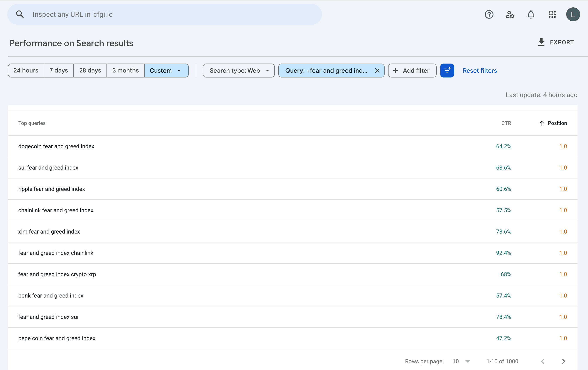Go to the previous results page
This screenshot has height=370, width=588.
point(542,361)
